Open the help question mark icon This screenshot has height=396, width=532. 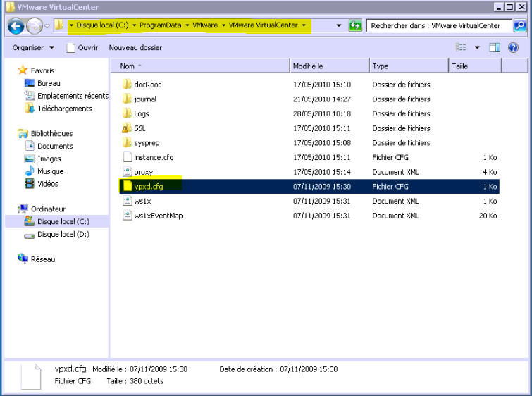514,48
